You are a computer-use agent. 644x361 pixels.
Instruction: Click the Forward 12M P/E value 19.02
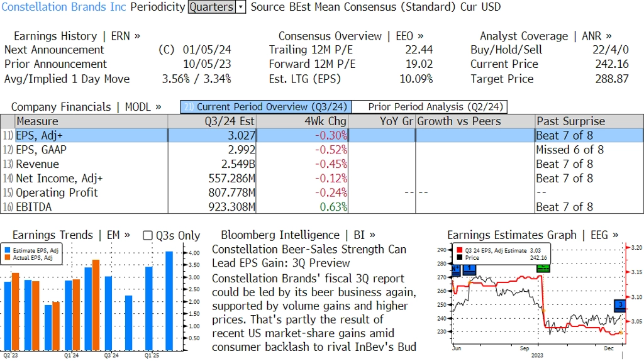pos(419,65)
